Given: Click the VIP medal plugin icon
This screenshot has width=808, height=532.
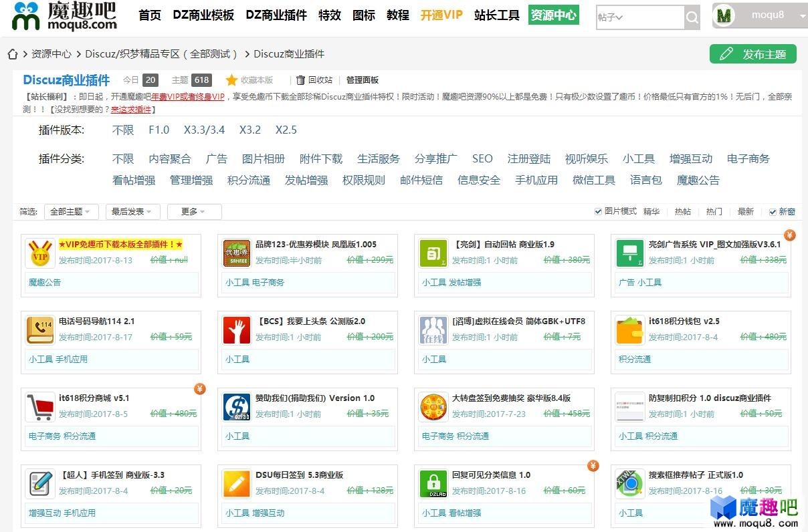Looking at the screenshot, I should 40,253.
